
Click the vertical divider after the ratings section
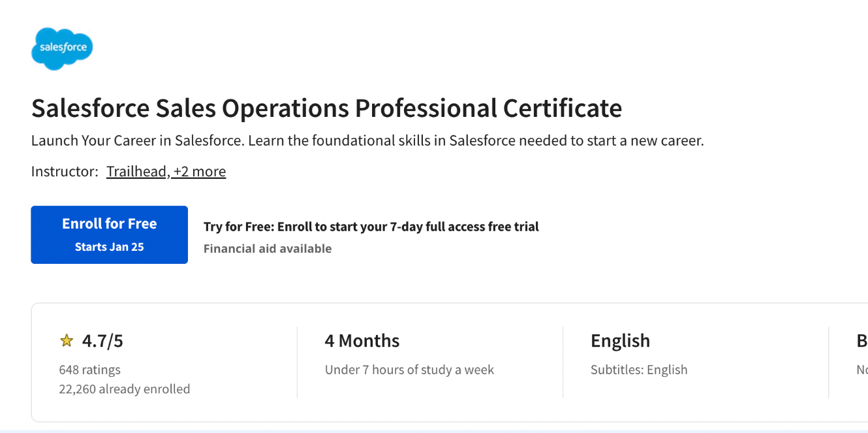(297, 362)
